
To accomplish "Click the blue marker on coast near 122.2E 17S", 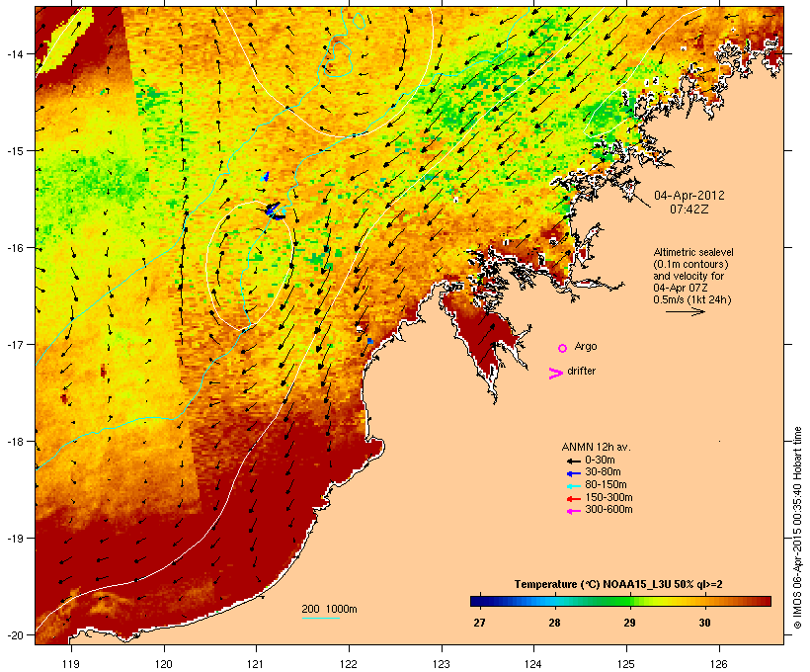I will pyautogui.click(x=369, y=341).
